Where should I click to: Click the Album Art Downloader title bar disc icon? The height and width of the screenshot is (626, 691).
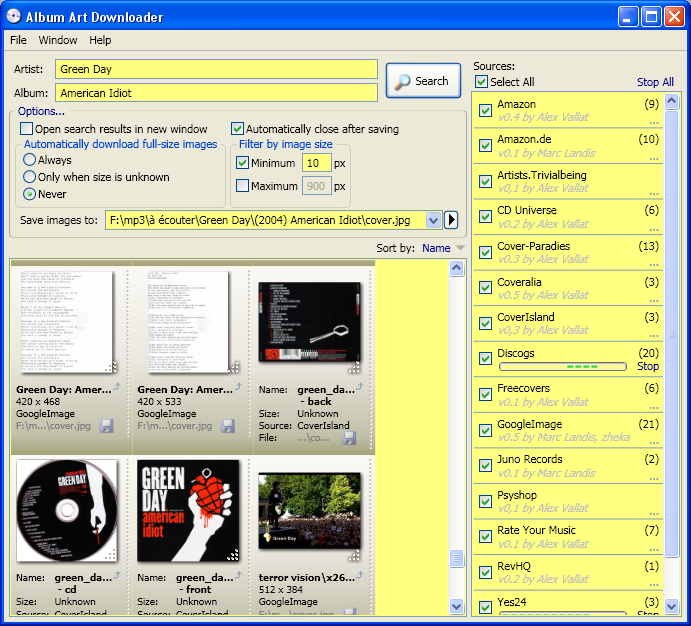[x=14, y=16]
